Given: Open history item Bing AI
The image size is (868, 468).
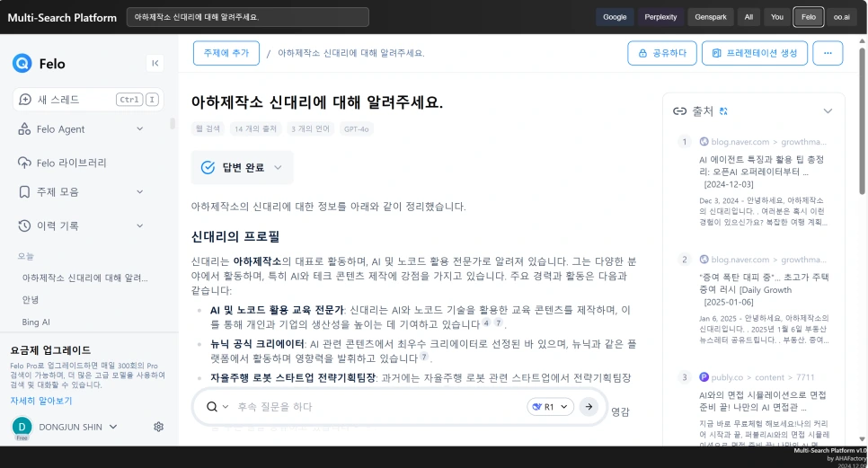Looking at the screenshot, I should pyautogui.click(x=36, y=322).
